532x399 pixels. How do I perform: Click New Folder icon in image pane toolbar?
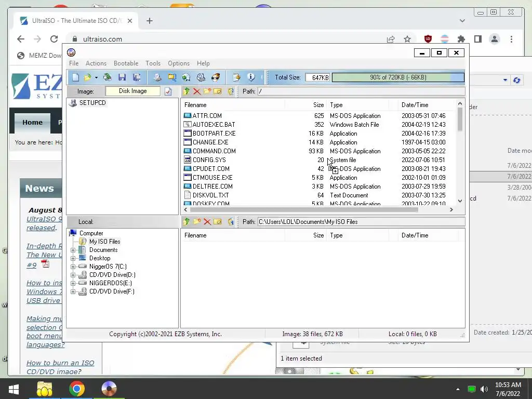point(207,91)
